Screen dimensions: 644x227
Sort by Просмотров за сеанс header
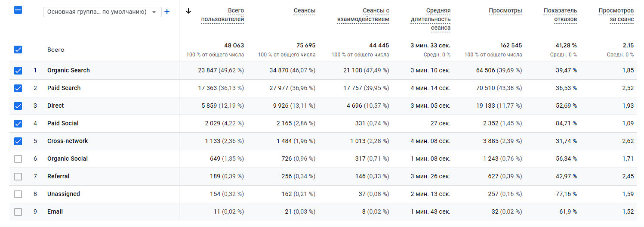(616, 15)
